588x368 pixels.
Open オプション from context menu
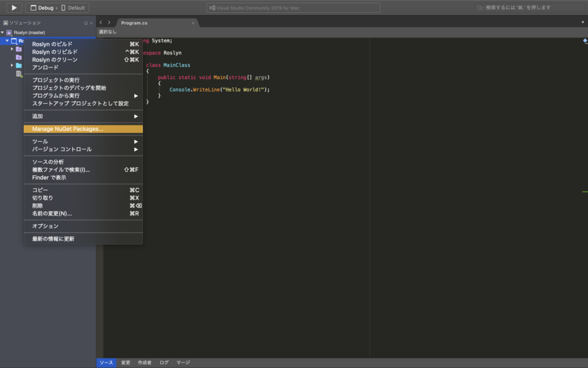(83, 226)
